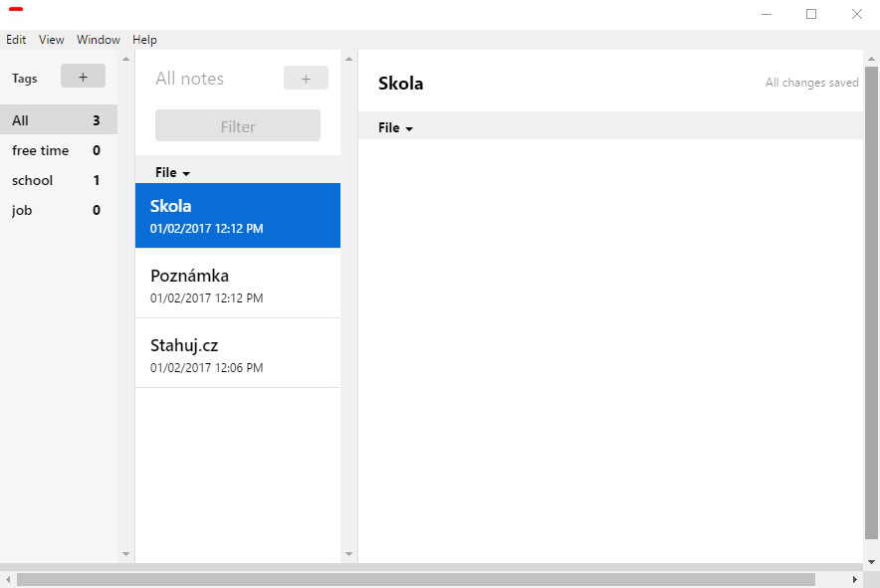Screen dimensions: 880x588
Task: Open the Edit menu
Action: (16, 40)
